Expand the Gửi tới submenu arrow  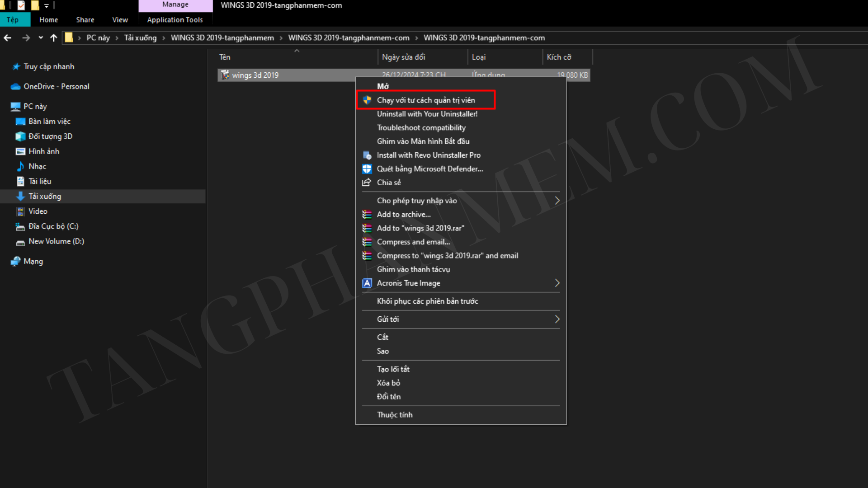coord(557,319)
